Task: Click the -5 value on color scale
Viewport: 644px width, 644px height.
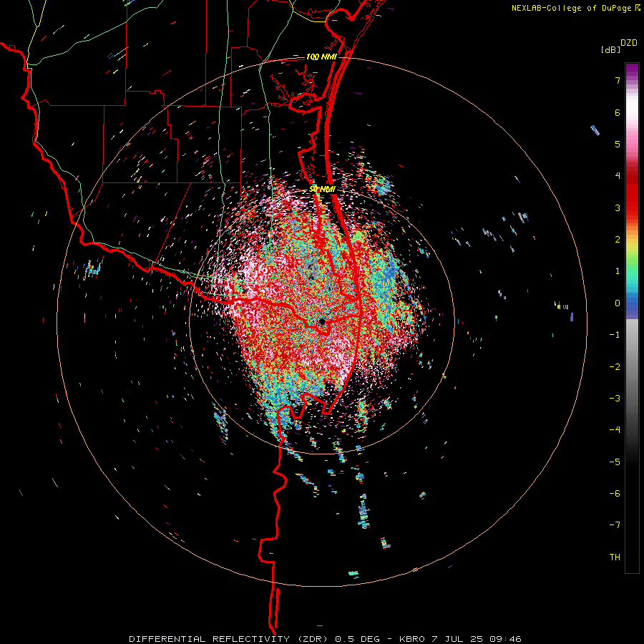Action: click(615, 462)
